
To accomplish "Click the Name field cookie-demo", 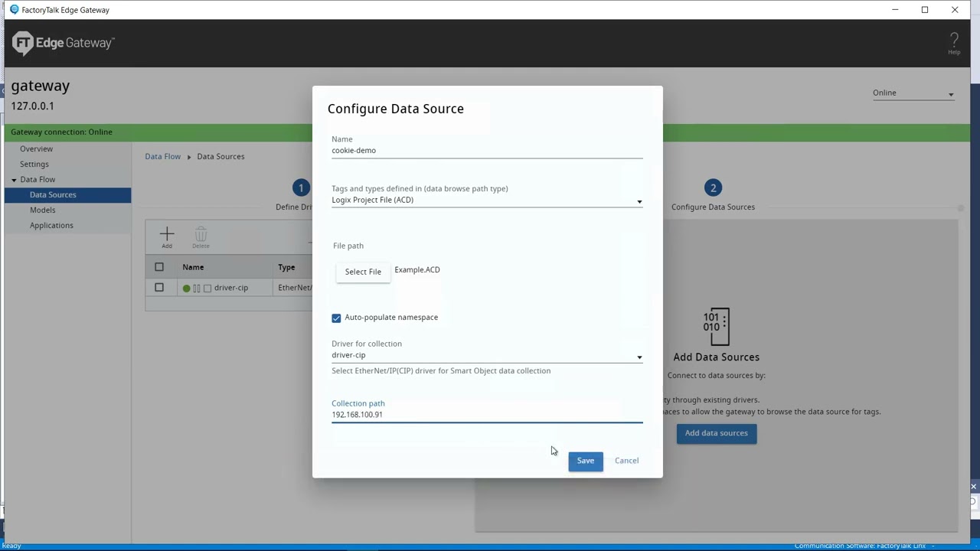I will pos(487,151).
